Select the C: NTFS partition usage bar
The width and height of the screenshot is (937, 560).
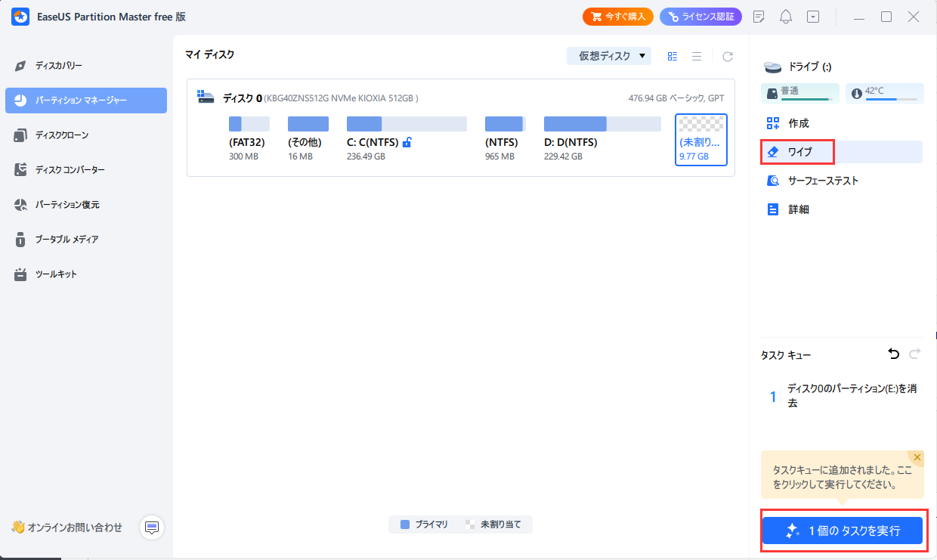407,124
